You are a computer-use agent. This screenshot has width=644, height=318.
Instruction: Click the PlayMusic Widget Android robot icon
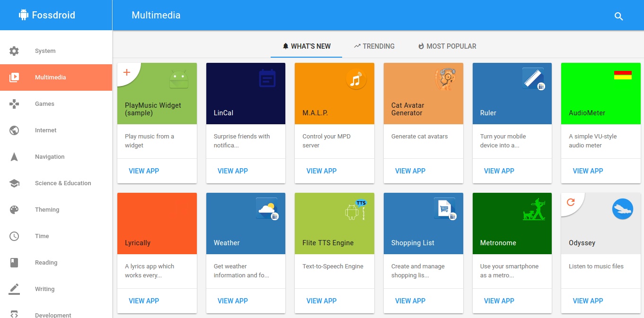tap(179, 79)
